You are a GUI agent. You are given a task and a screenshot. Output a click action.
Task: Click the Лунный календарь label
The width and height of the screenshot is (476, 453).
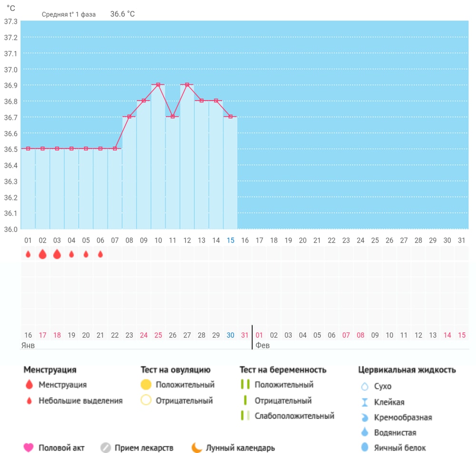[x=240, y=448]
